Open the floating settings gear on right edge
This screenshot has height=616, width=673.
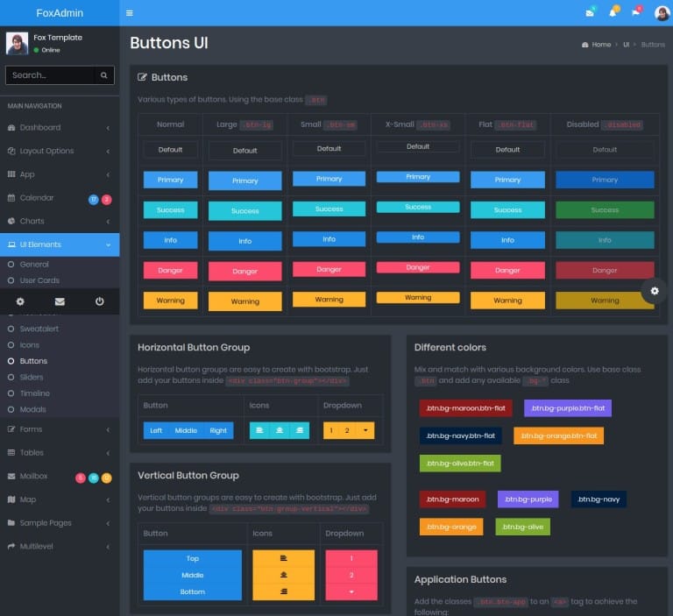[x=655, y=291]
